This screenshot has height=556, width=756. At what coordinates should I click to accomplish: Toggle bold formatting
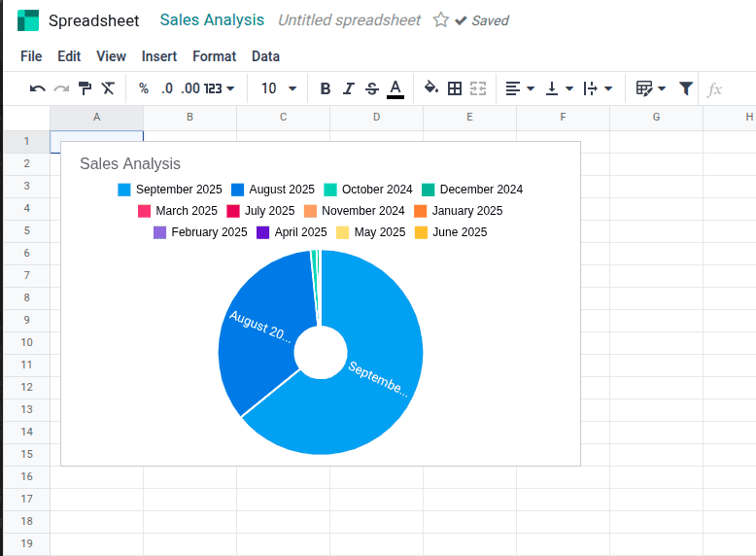[326, 88]
